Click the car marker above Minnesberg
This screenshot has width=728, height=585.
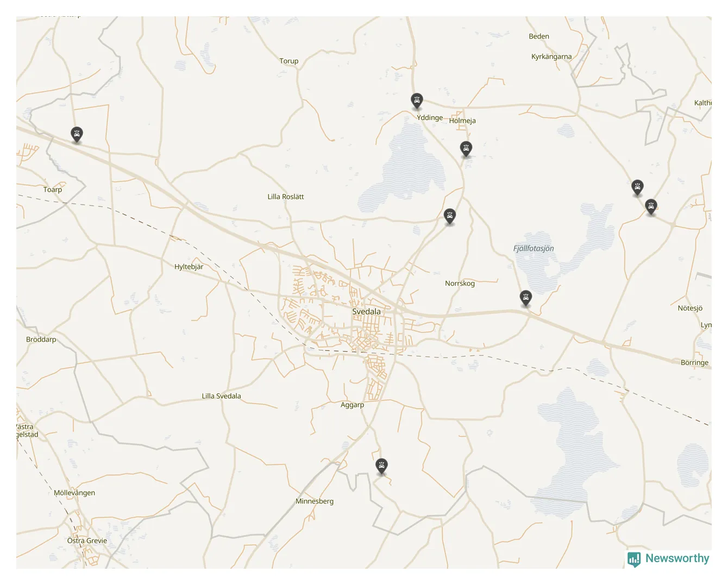point(382,466)
